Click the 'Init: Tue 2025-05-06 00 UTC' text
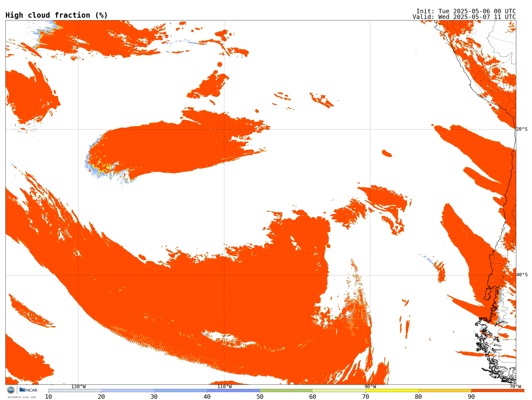 pyautogui.click(x=466, y=11)
